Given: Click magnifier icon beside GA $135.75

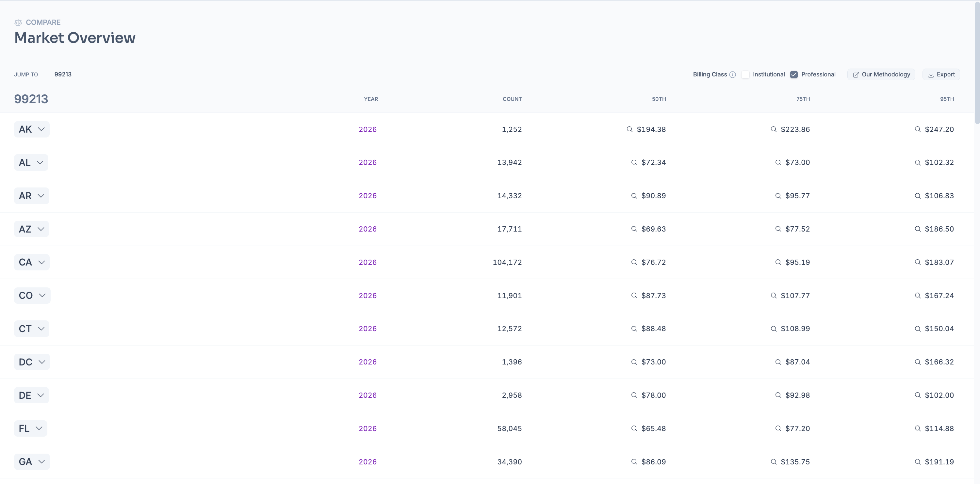Looking at the screenshot, I should (x=774, y=461).
